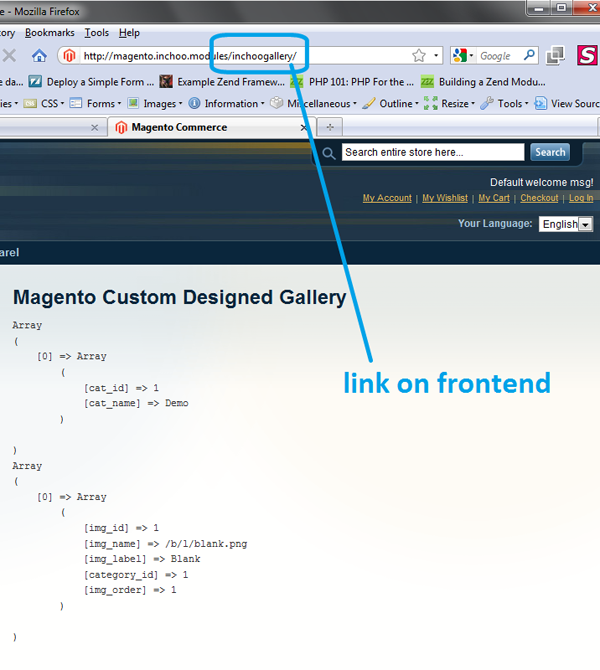This screenshot has width=600, height=670.
Task: Close the Magento Commerce tab
Action: [303, 127]
